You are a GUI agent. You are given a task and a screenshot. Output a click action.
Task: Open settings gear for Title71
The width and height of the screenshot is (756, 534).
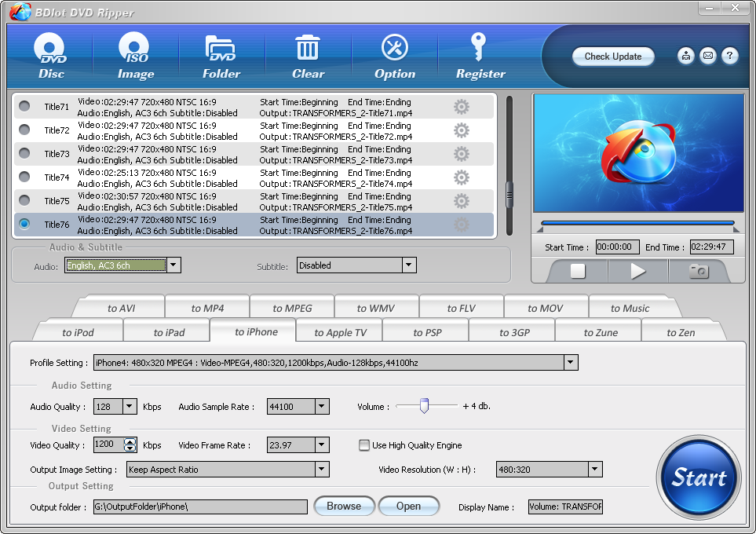(462, 107)
